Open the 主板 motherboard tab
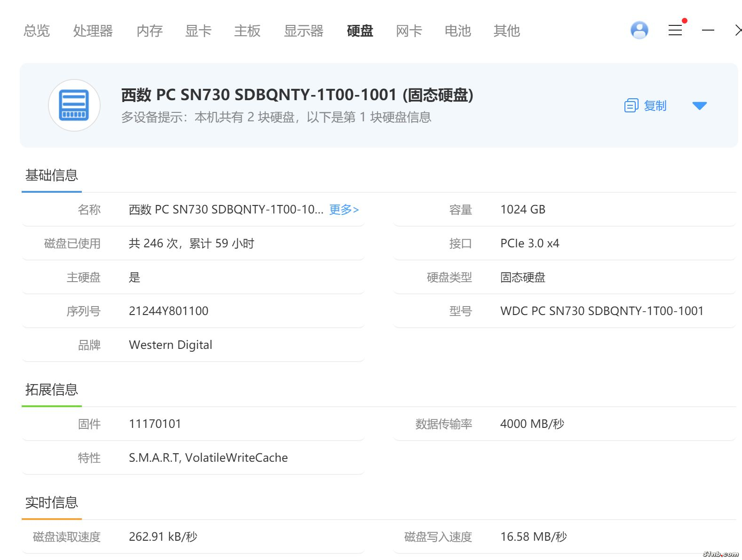 pyautogui.click(x=247, y=31)
